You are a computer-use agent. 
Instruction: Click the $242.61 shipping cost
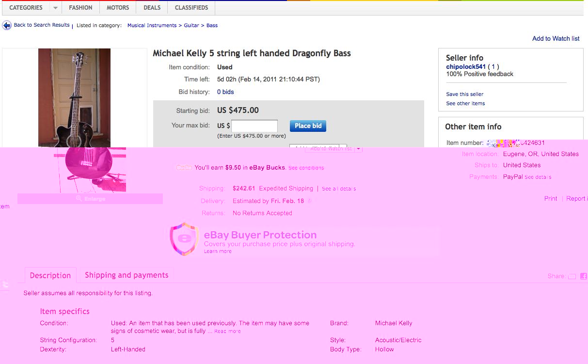pyautogui.click(x=244, y=189)
